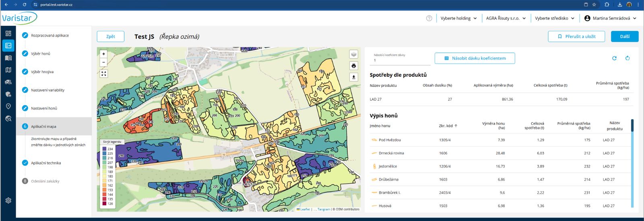Image resolution: width=644 pixels, height=221 pixels.
Task: Zoom out on the map
Action: [104, 62]
